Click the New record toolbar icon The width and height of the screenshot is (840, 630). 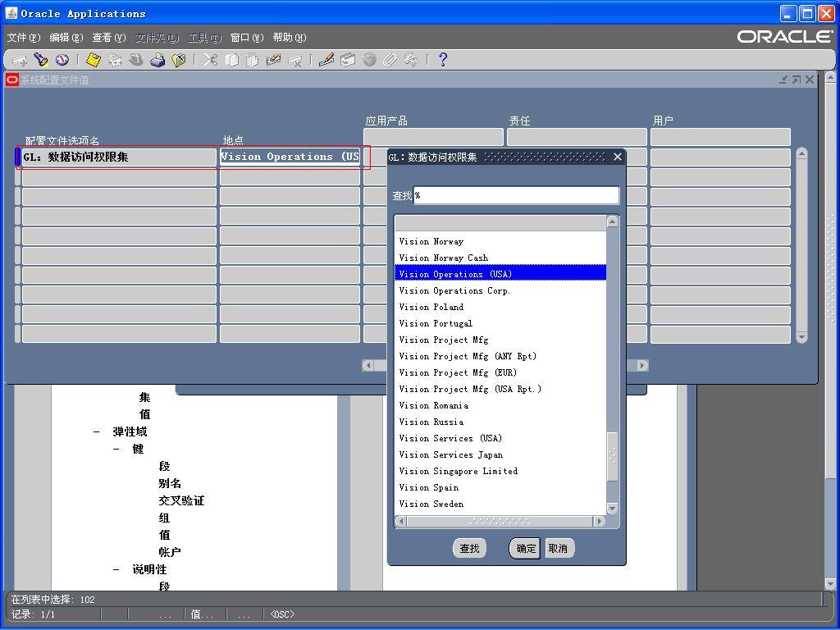[x=20, y=60]
